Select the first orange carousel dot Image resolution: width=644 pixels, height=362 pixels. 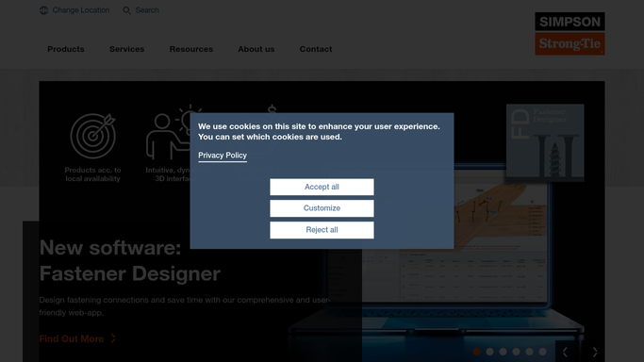[476, 352]
